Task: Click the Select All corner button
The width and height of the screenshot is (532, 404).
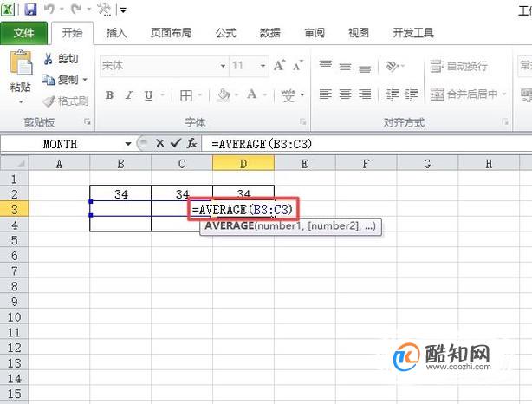Action: [x=14, y=164]
